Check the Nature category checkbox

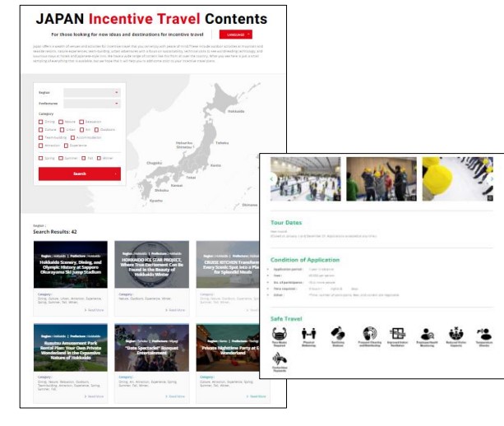[x=61, y=122]
